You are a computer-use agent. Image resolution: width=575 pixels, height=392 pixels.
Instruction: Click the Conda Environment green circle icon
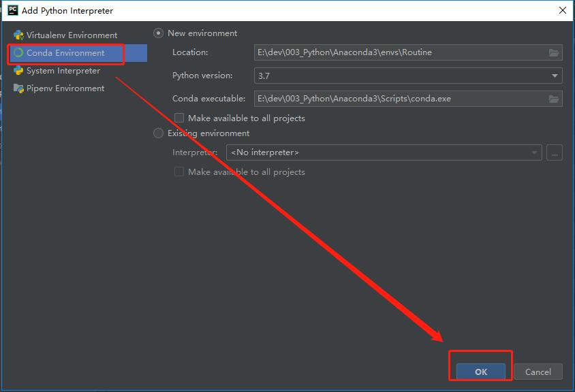point(18,53)
